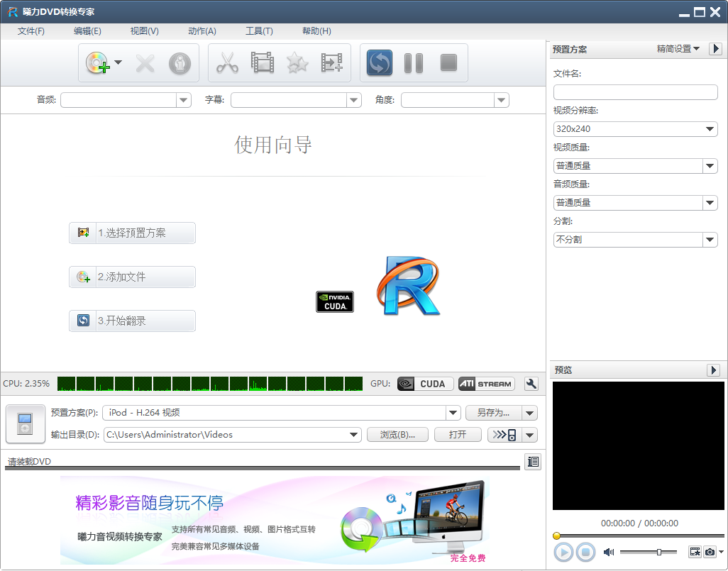The height and width of the screenshot is (571, 728).
Task: Click the 2.添加文件 wizard button
Action: (x=132, y=277)
